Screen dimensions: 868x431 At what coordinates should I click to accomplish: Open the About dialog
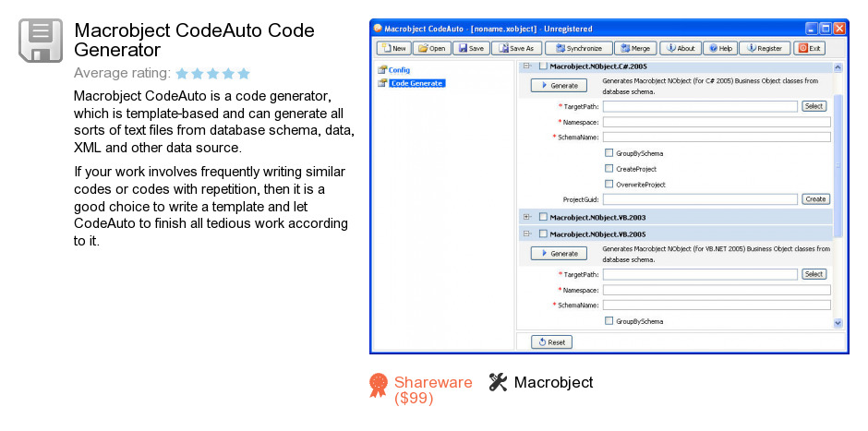click(681, 49)
